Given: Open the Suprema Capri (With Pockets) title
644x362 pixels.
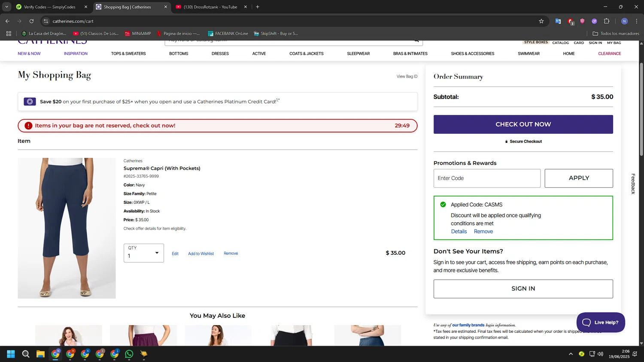Looking at the screenshot, I should click(x=162, y=168).
